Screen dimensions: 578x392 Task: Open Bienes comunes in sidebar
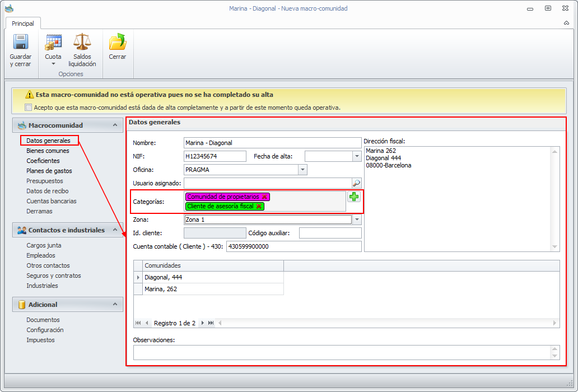coord(48,151)
